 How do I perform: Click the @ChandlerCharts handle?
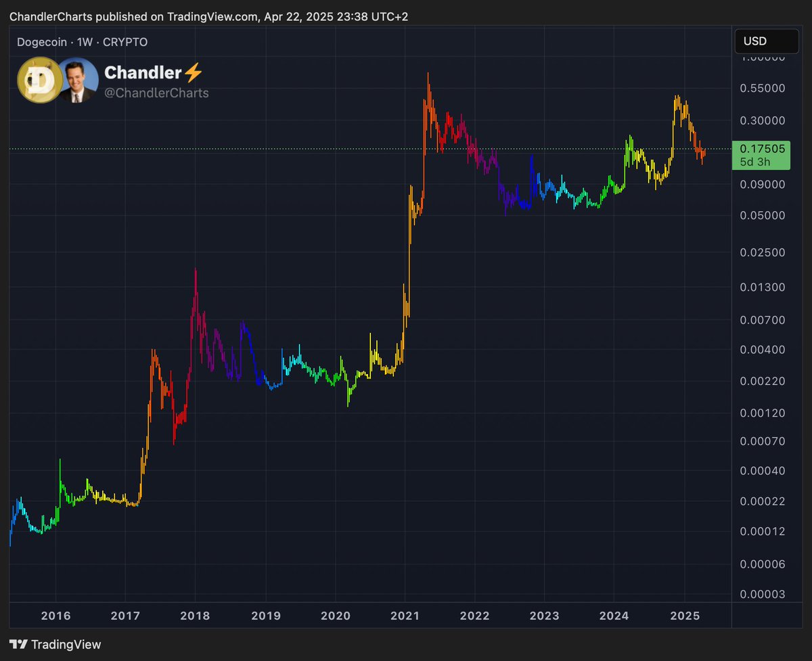[x=156, y=93]
